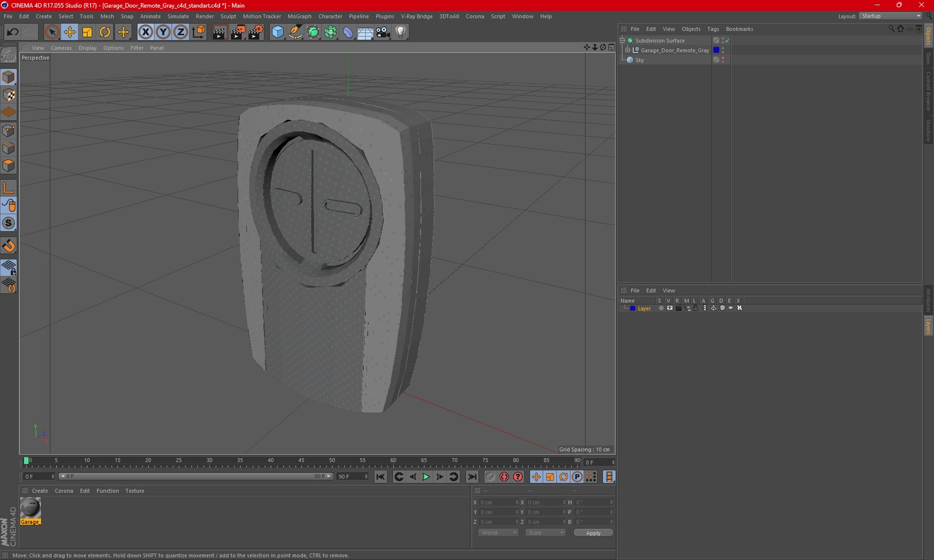Add a Camera object
This screenshot has height=560, width=934.
coord(383,32)
